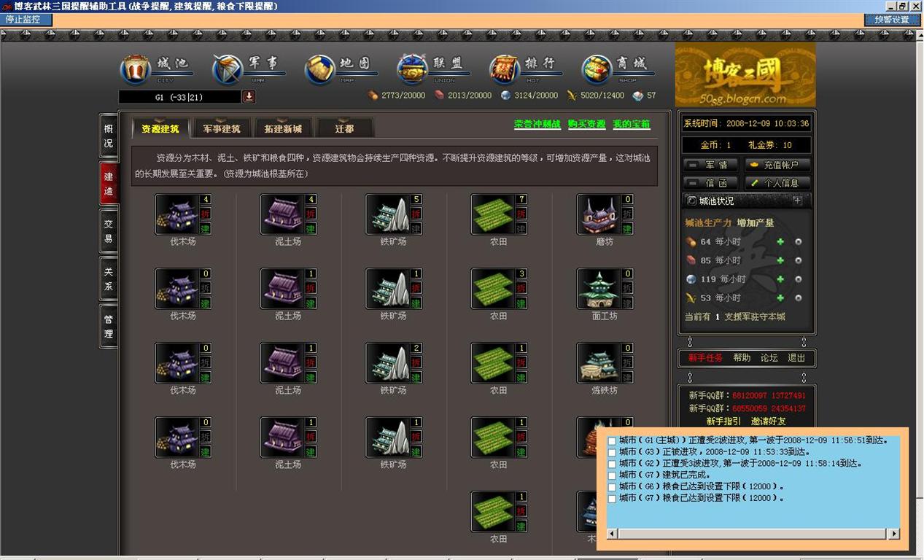Select the level 3 农田 building icon

tap(492, 289)
